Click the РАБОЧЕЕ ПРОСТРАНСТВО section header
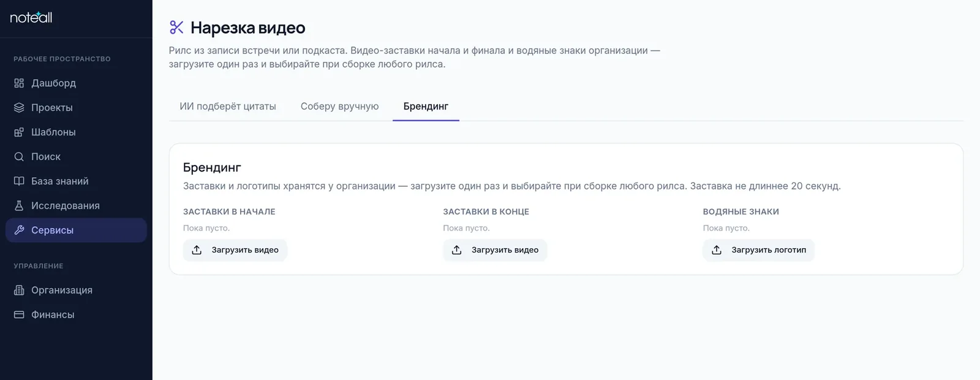Image resolution: width=980 pixels, height=380 pixels. 62,59
